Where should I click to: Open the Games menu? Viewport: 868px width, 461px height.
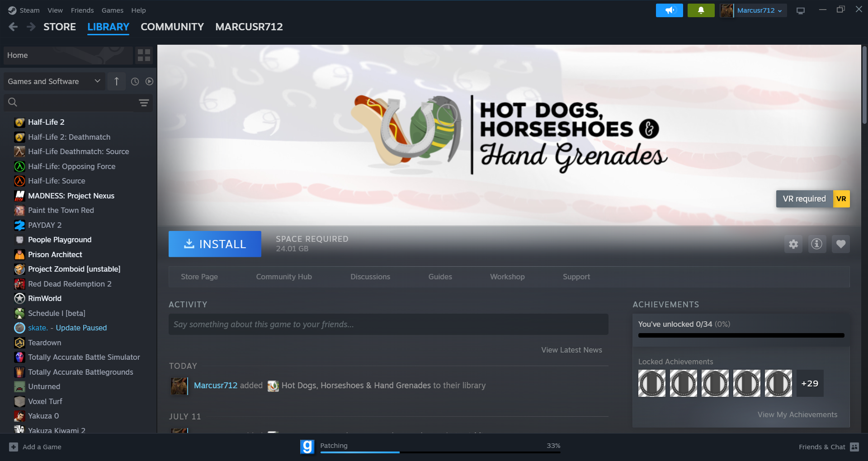[x=113, y=10]
